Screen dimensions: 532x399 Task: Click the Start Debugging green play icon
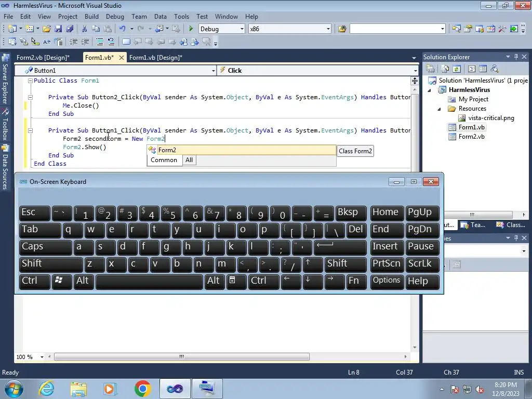point(191,29)
